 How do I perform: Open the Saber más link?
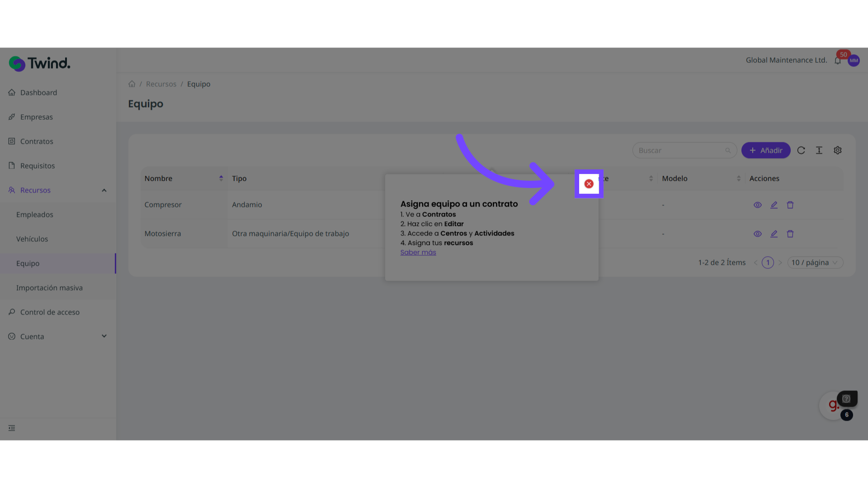(418, 253)
